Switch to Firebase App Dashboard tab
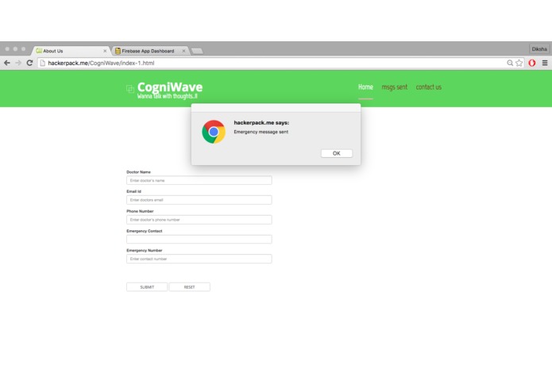552x392 pixels. [150, 51]
